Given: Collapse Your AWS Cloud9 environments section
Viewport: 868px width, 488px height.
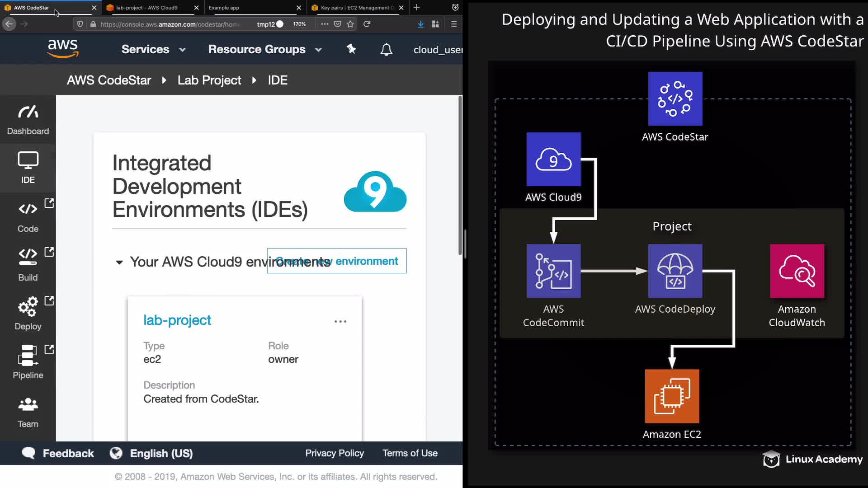Looking at the screenshot, I should [x=119, y=262].
